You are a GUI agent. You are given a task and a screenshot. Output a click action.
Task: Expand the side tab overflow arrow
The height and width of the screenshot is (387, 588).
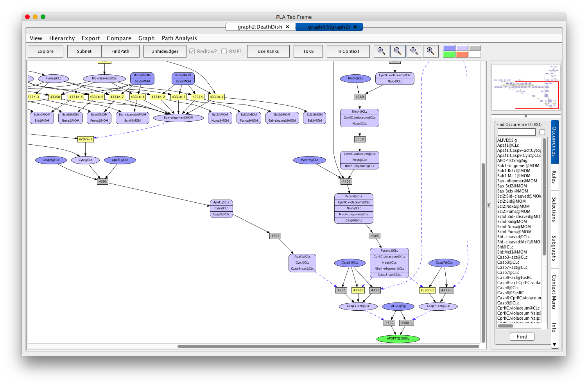554,344
